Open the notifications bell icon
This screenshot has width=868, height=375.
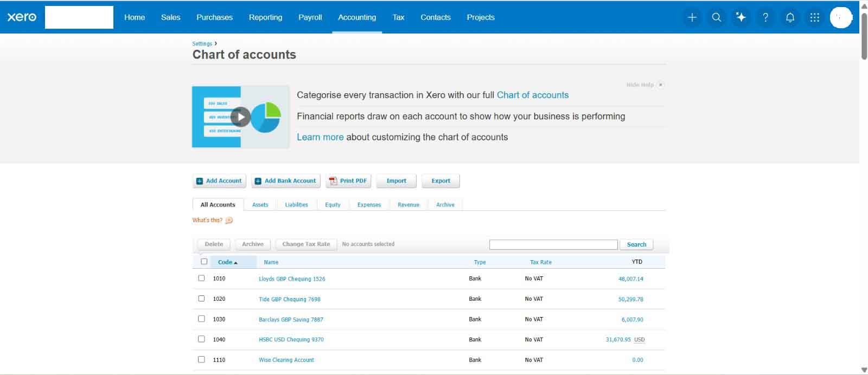pyautogui.click(x=790, y=17)
